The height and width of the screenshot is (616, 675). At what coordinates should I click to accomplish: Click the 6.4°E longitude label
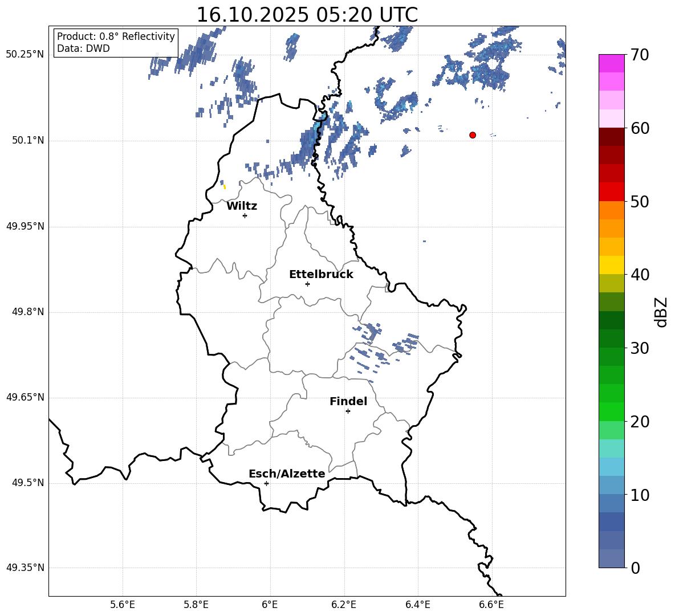(417, 605)
